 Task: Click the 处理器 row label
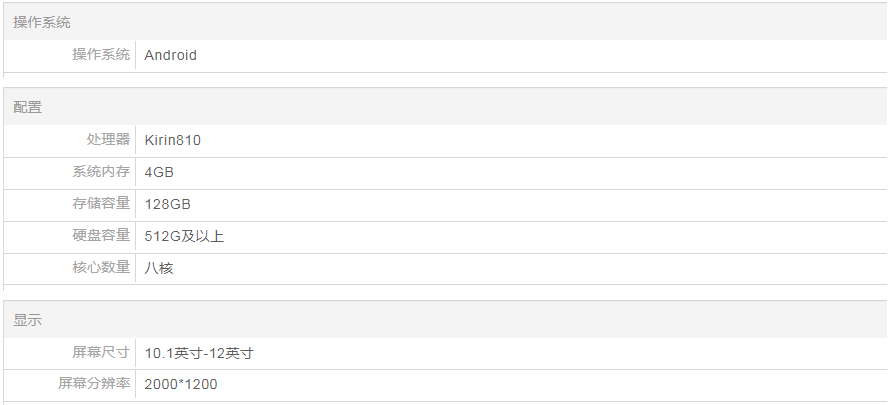tap(108, 140)
